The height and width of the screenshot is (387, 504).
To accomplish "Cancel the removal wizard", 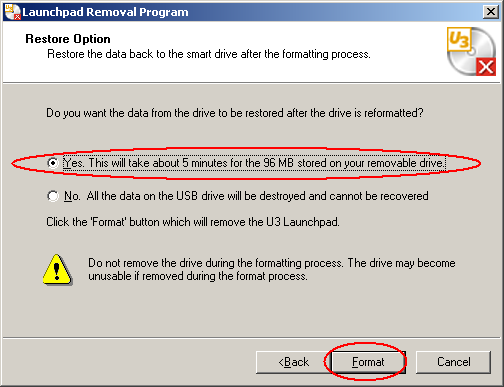I will (x=454, y=362).
